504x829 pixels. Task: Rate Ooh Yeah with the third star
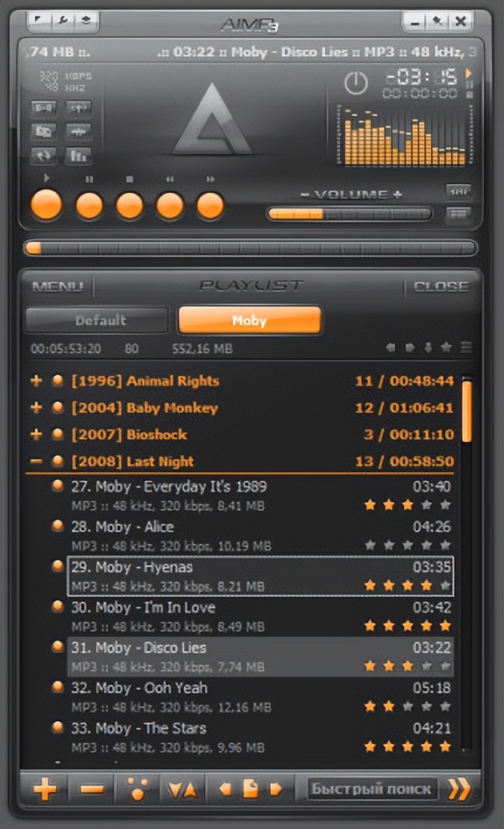point(408,706)
